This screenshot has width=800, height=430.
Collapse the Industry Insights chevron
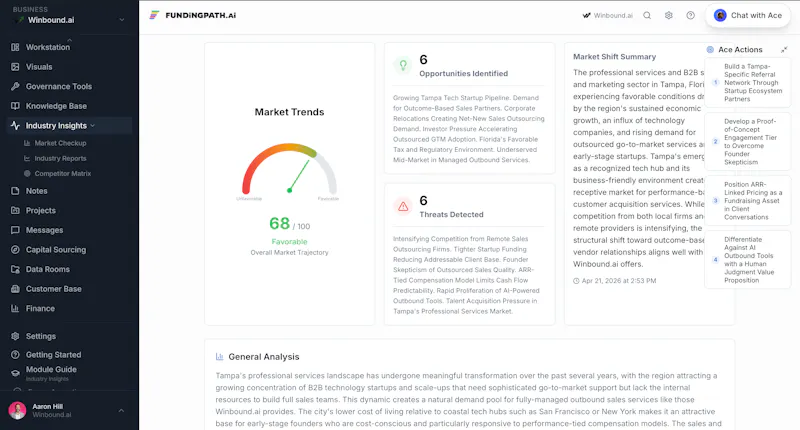pyautogui.click(x=92, y=125)
